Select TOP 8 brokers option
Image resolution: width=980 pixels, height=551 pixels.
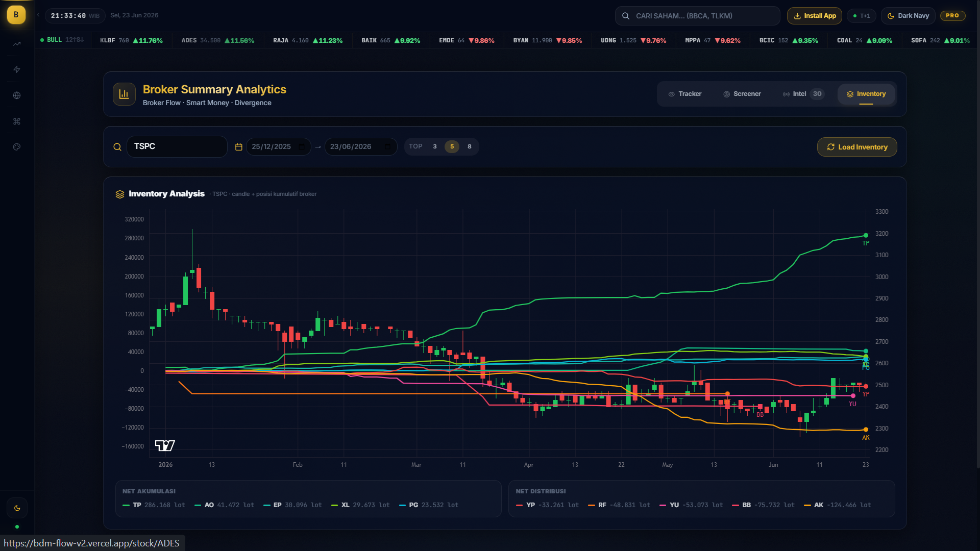point(470,147)
